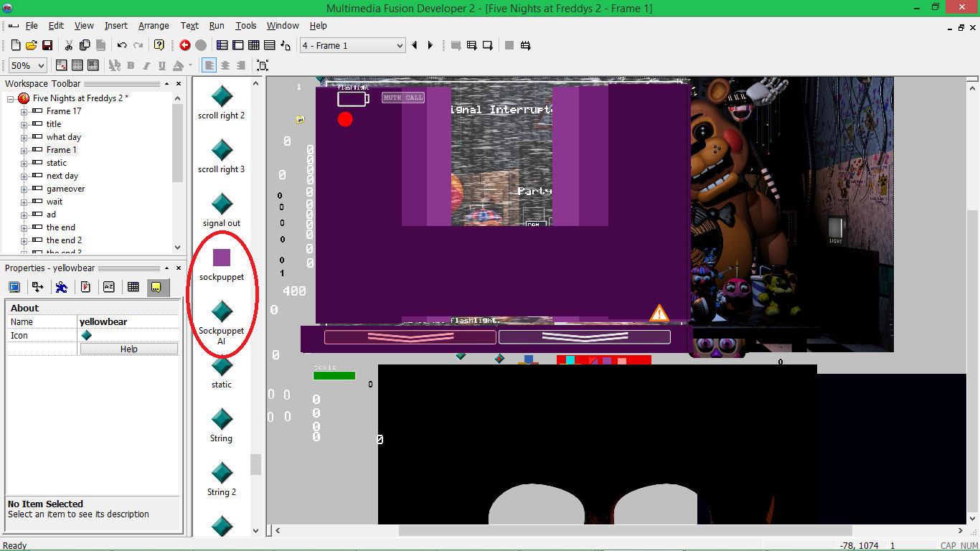This screenshot has height=551, width=980.
Task: Collapse the Workspace Toolbar panel arrow
Action: [167, 84]
